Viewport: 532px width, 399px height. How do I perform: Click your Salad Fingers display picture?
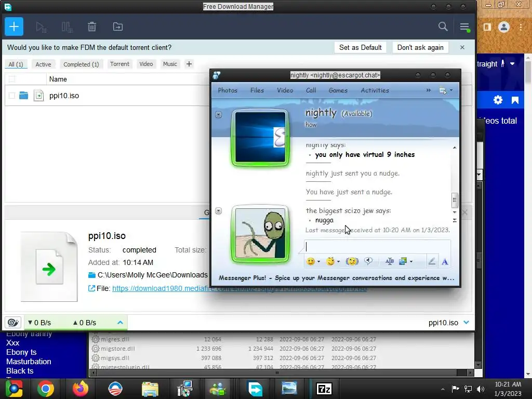[260, 233]
